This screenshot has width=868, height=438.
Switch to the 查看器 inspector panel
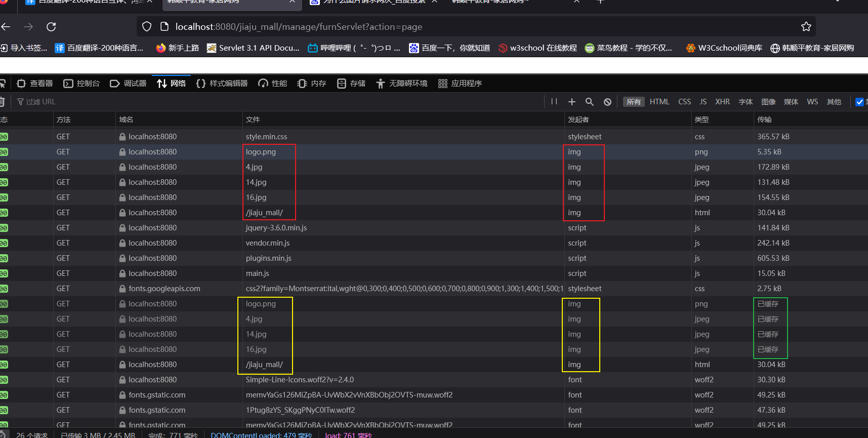point(34,84)
